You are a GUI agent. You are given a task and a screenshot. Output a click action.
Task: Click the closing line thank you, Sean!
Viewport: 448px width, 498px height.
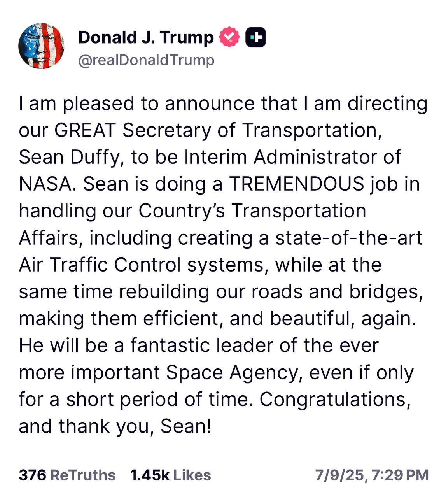pos(135,426)
